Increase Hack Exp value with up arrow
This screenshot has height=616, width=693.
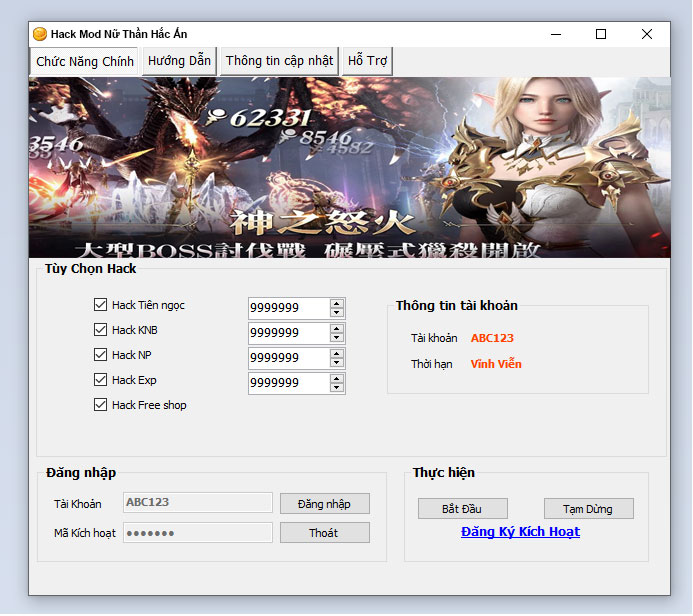tap(337, 379)
